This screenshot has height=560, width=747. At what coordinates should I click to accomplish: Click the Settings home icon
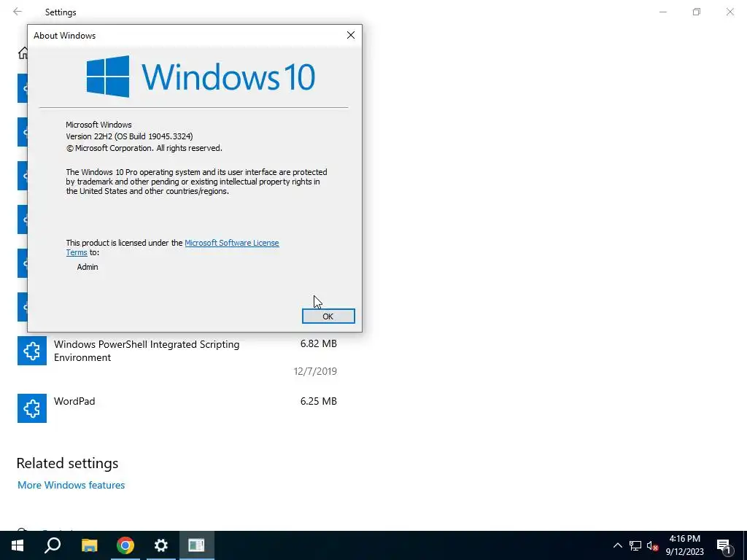(x=23, y=53)
